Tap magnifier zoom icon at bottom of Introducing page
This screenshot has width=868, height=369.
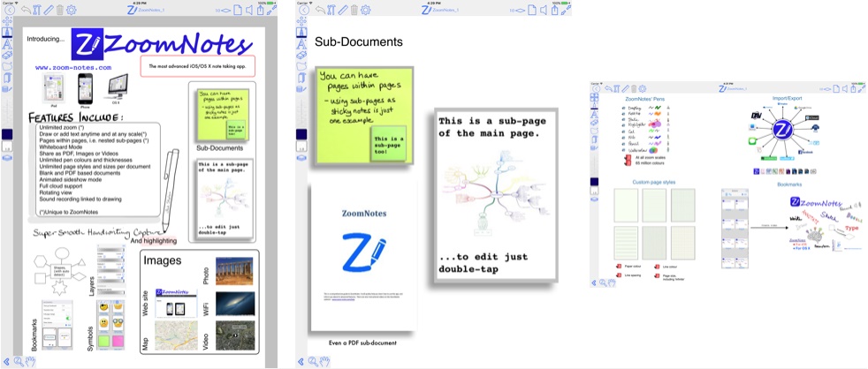(x=19, y=361)
